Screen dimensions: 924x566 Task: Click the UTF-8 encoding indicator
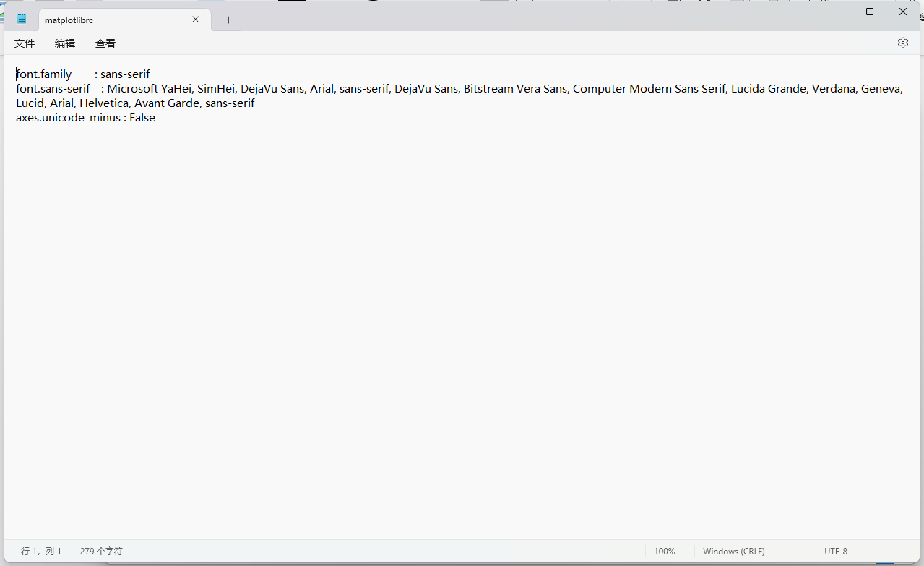coord(836,551)
